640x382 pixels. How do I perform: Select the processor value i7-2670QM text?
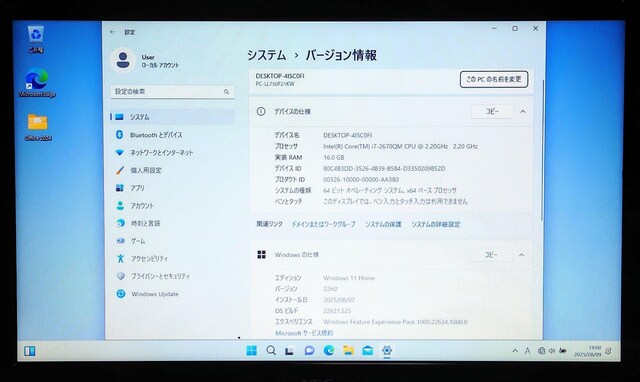tap(400, 146)
